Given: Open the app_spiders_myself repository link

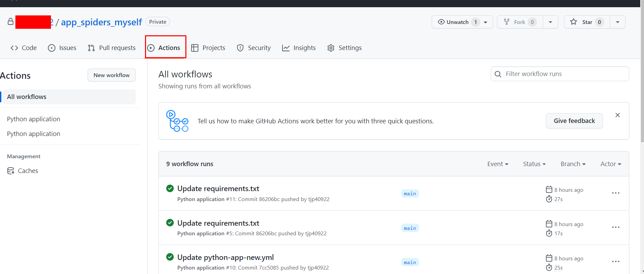Looking at the screenshot, I should tap(101, 22).
